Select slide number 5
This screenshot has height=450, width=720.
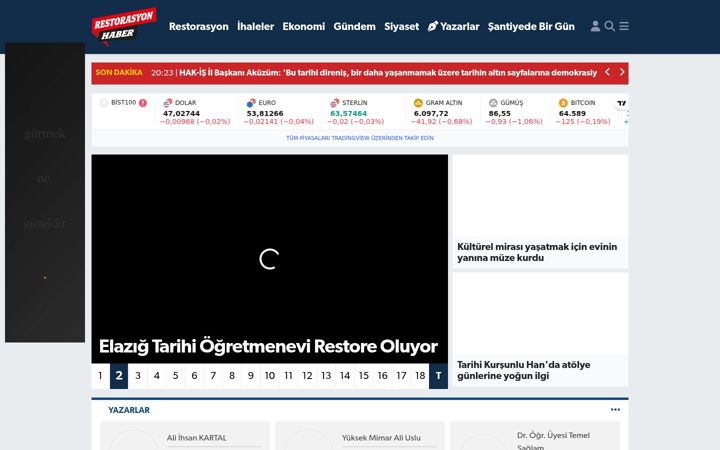click(x=175, y=376)
